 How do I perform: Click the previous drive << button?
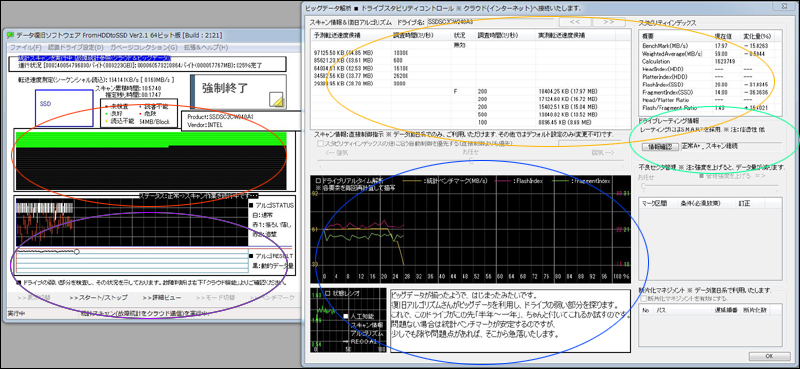click(x=574, y=22)
